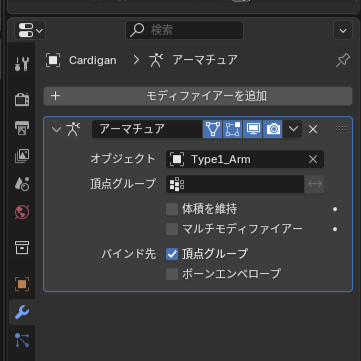Open the Output properties tab
This screenshot has height=361, width=361.
coord(22,128)
